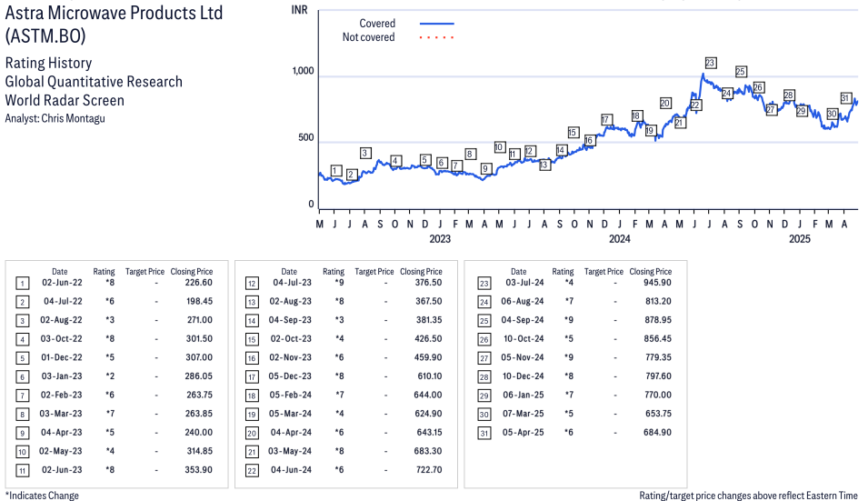Click the '2024' year label under chart
The height and width of the screenshot is (501, 868).
(x=620, y=238)
